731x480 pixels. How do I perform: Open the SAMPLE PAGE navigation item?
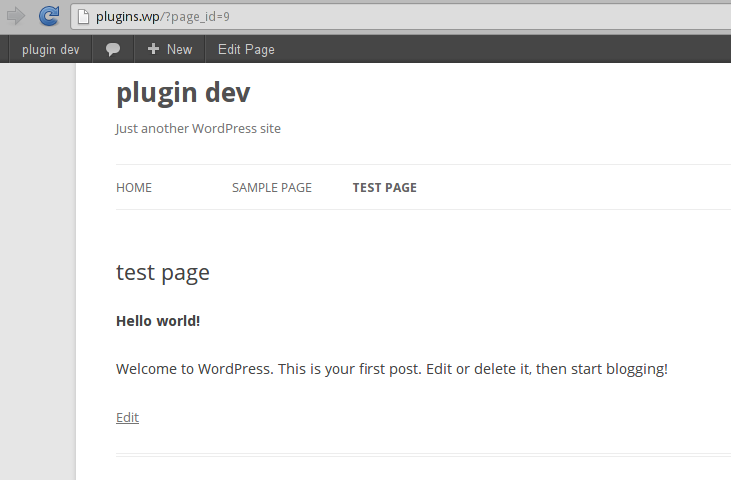click(x=272, y=187)
